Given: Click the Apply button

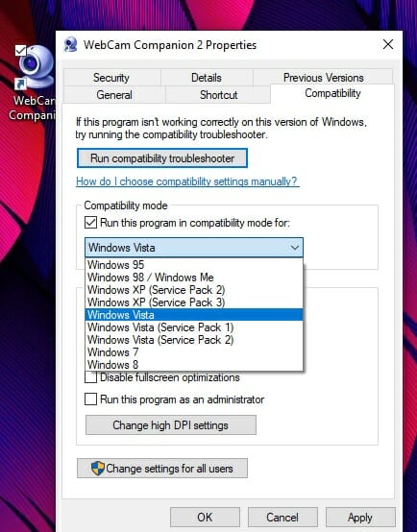Looking at the screenshot, I should 360,518.
